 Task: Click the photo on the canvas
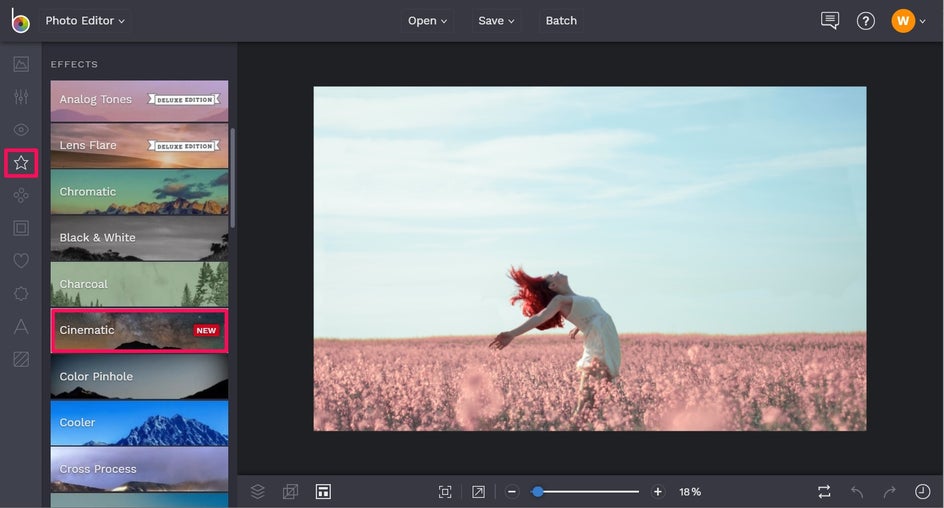click(589, 258)
